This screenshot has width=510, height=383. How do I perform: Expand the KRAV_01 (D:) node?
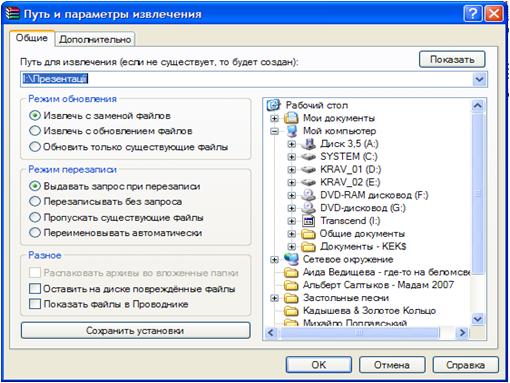tap(292, 170)
